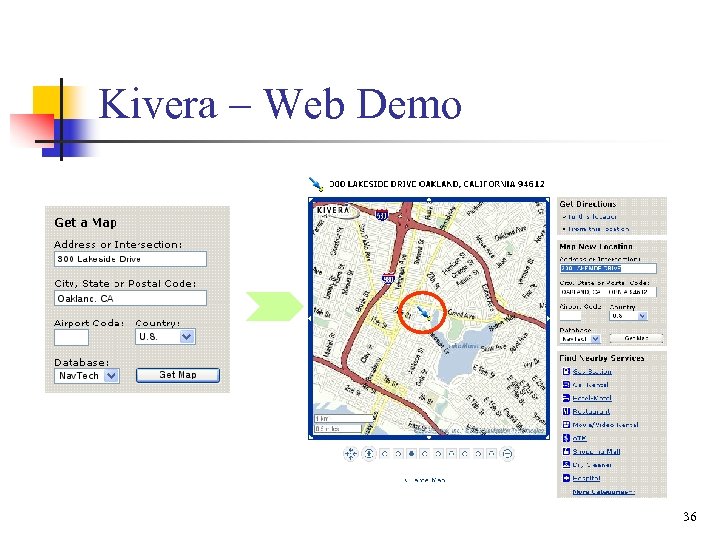
Task: Click the Restaurant service icon
Action: 566,411
